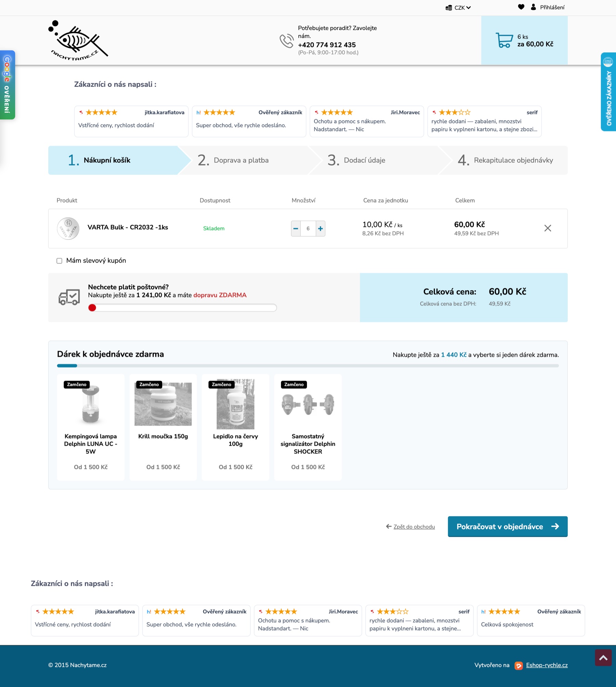
Task: Open bottom Celková spokojenost review card
Action: click(531, 621)
